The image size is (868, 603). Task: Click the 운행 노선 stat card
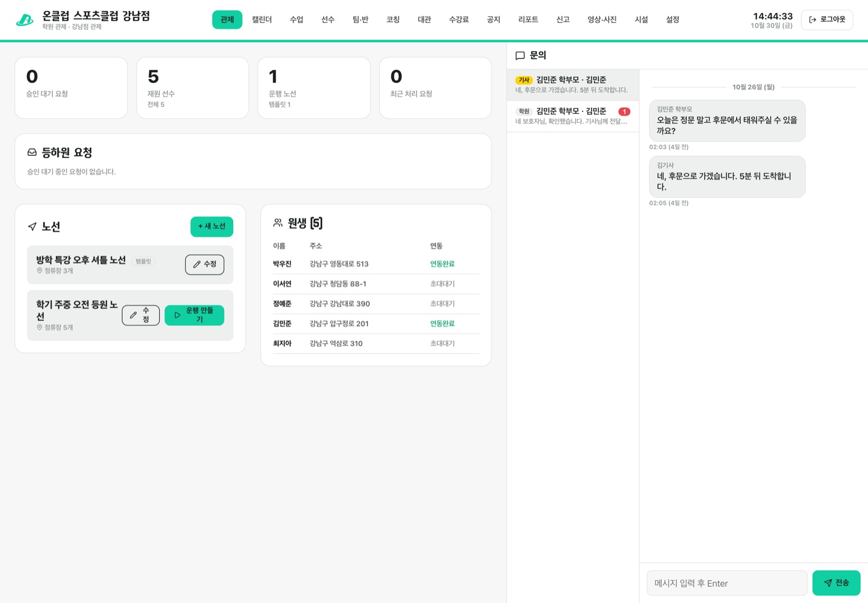(314, 88)
